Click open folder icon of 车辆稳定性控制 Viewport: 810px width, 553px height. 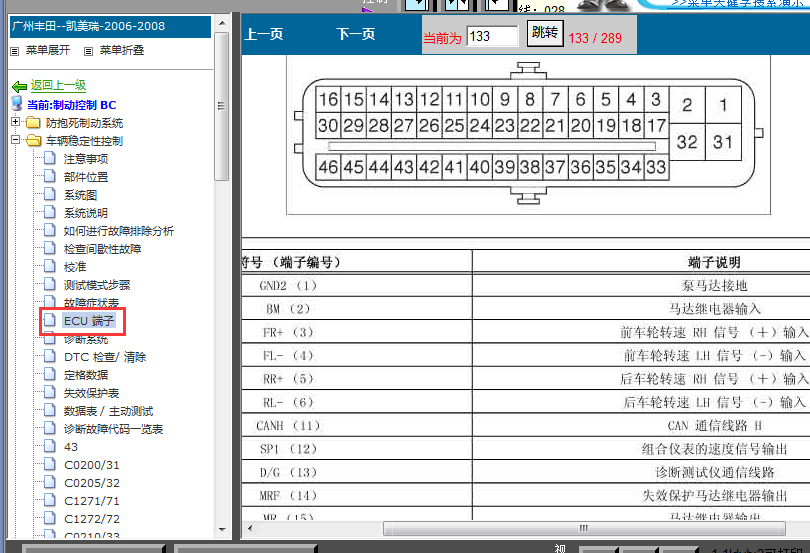pyautogui.click(x=33, y=141)
